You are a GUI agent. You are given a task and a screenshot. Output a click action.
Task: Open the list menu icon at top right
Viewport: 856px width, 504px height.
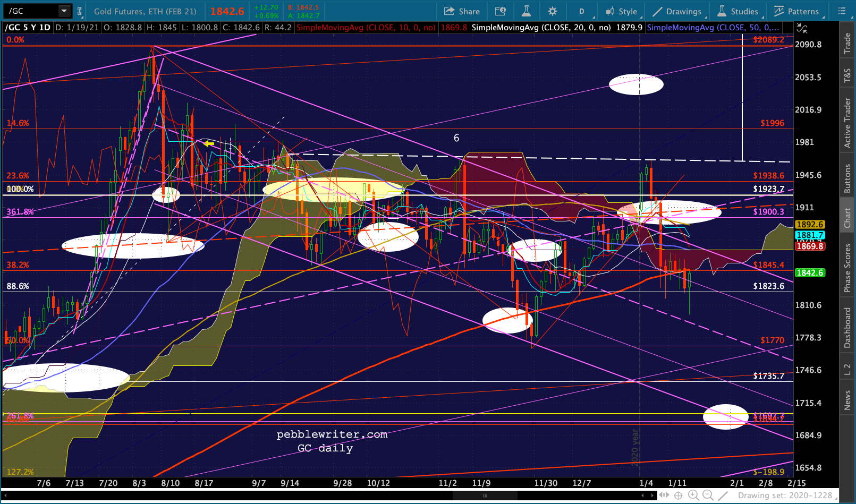842,11
